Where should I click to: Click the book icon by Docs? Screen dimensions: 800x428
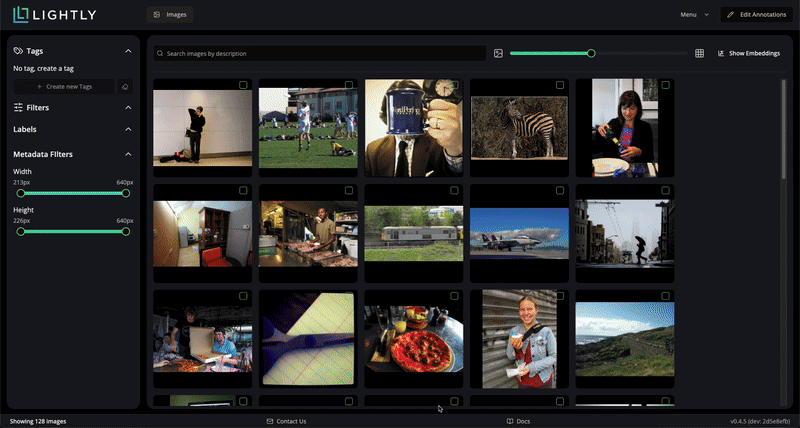[510, 421]
